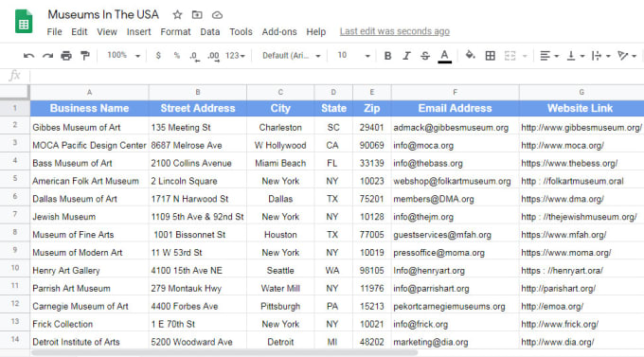
Task: Click the Google Sheets home icon
Action: (24, 22)
